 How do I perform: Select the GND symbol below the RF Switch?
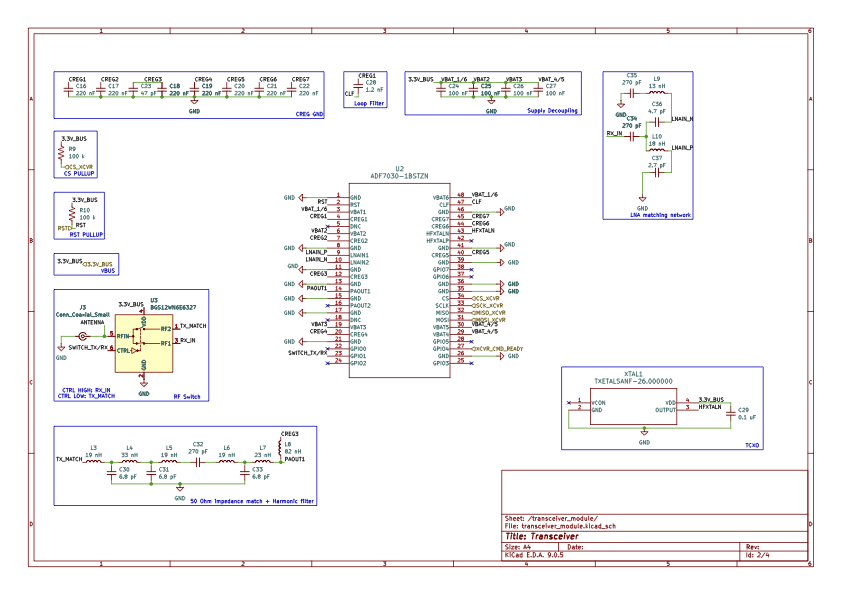pos(143,384)
